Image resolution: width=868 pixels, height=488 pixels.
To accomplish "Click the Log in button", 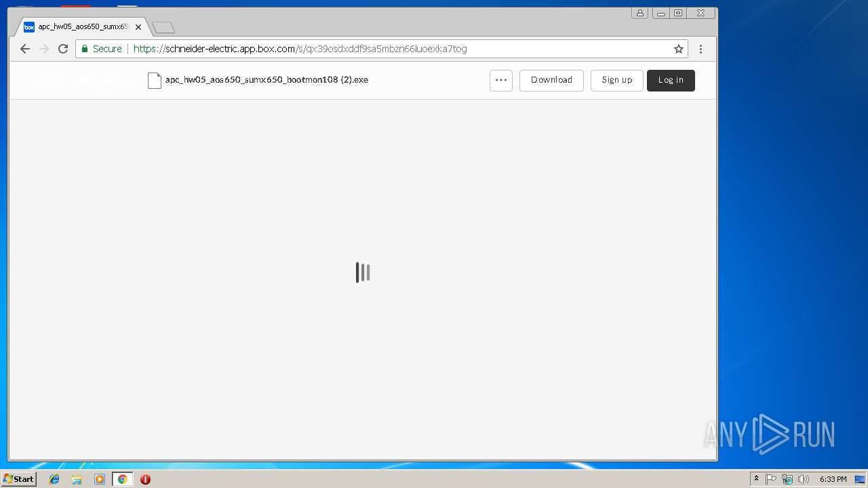I will click(x=671, y=80).
